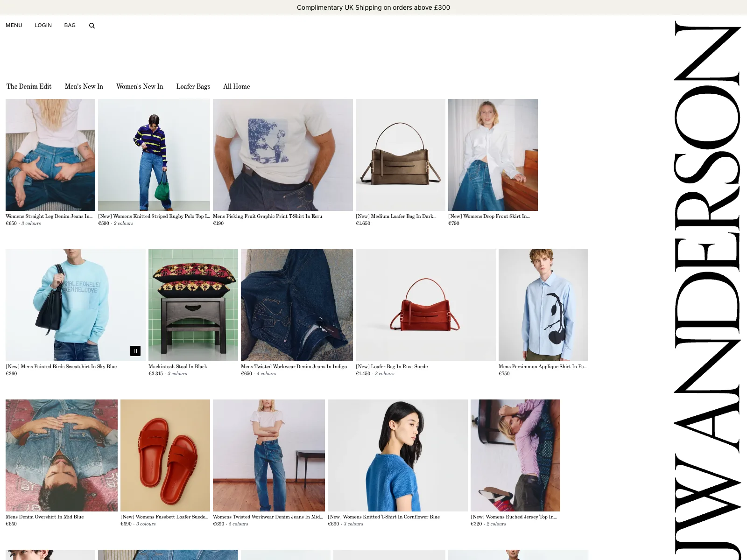Click '[New] Womens Drop Front Skirt' title
This screenshot has height=560, width=747.
point(489,216)
